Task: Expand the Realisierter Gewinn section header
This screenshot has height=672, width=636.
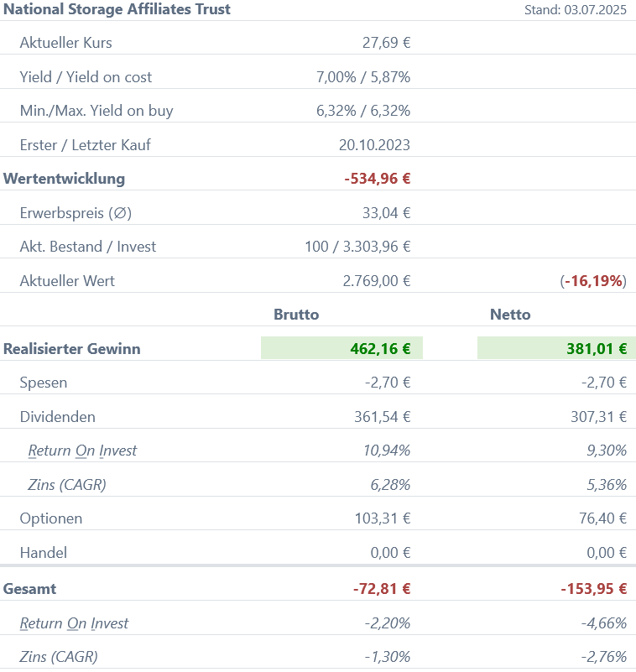Action: pos(72,349)
